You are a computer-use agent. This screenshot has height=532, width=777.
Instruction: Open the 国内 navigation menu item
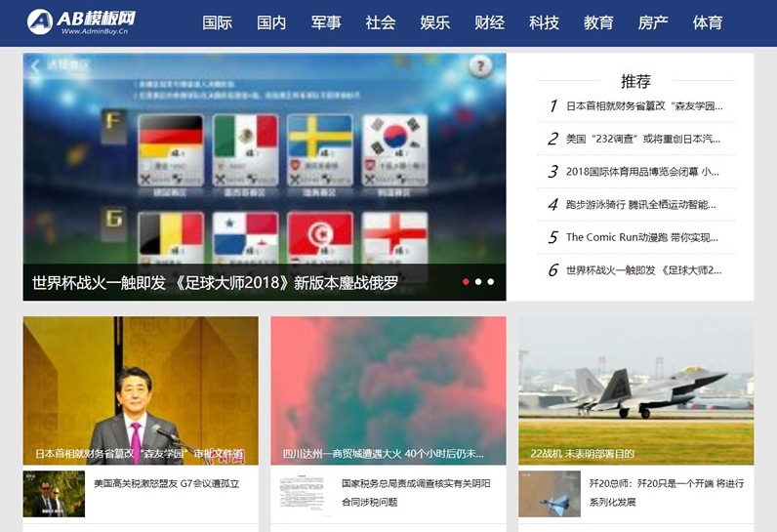click(x=271, y=22)
